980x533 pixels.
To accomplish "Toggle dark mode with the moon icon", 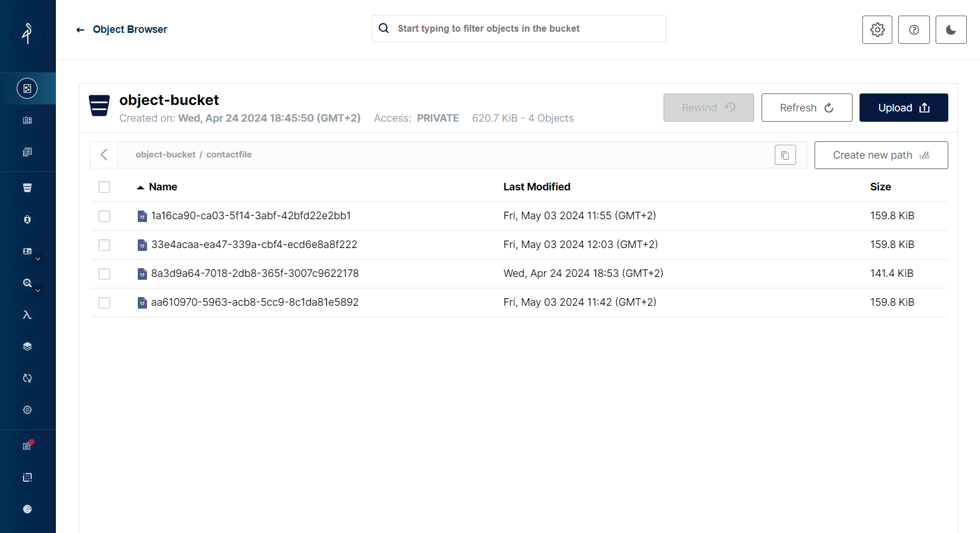I will point(951,30).
